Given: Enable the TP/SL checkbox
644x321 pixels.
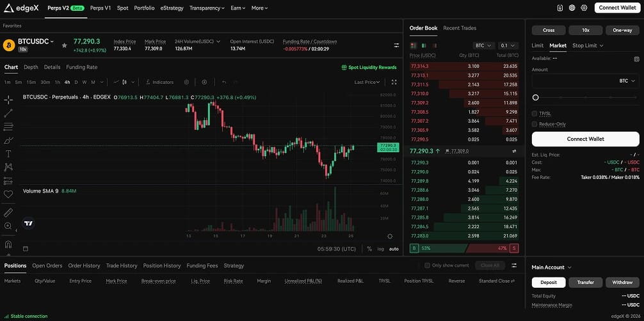Looking at the screenshot, I should pyautogui.click(x=535, y=113).
